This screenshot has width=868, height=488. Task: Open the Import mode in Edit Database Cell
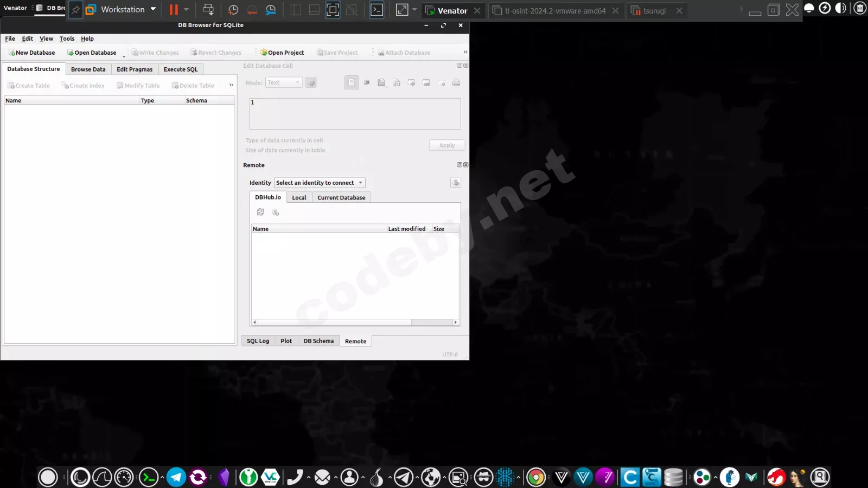point(381,82)
